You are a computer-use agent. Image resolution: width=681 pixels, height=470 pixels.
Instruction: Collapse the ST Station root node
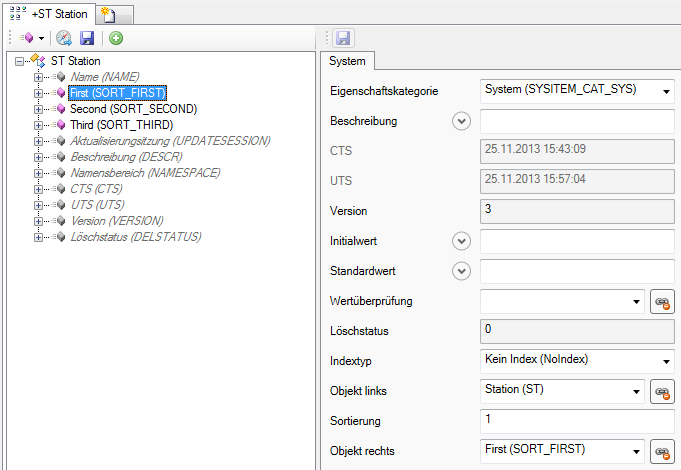(x=21, y=61)
